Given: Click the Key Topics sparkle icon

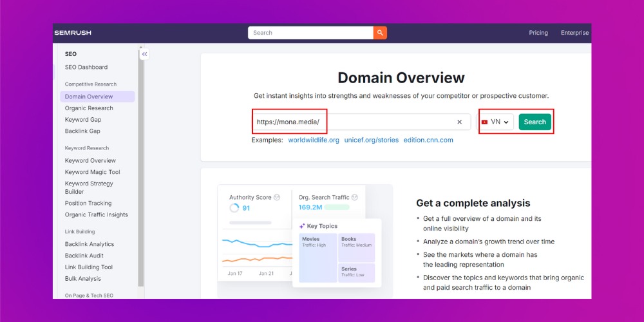Looking at the screenshot, I should [x=302, y=226].
